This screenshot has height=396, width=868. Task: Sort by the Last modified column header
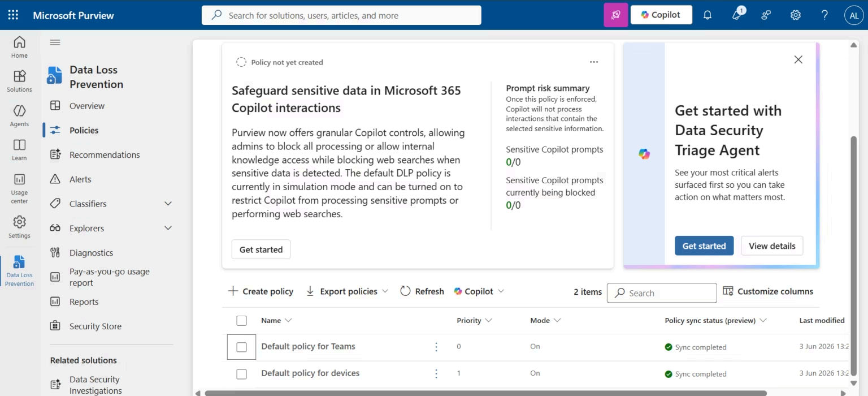[822, 320]
